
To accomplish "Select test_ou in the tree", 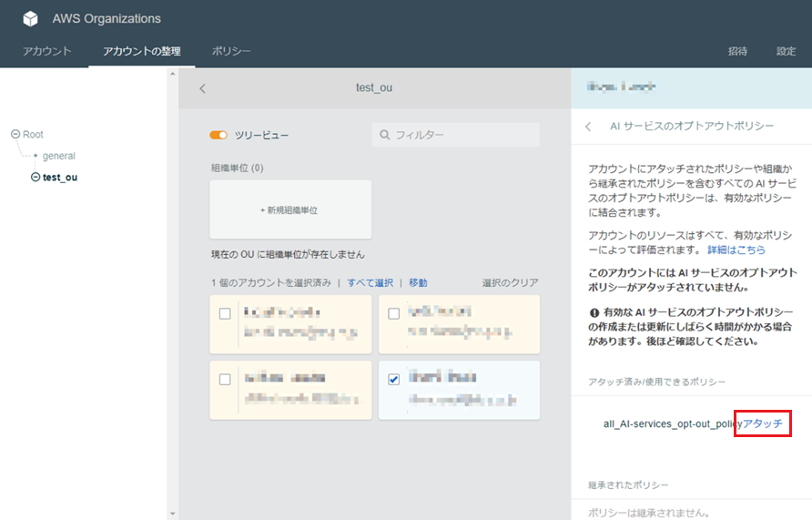I will 60,178.
